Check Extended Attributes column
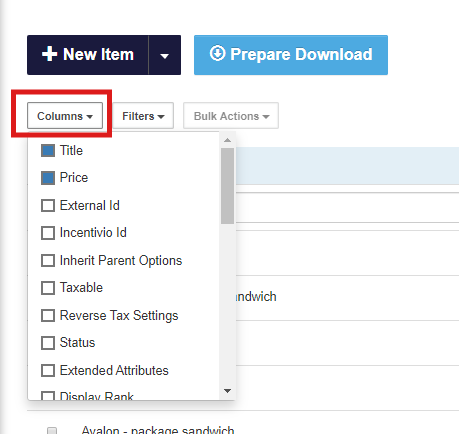 [x=48, y=370]
